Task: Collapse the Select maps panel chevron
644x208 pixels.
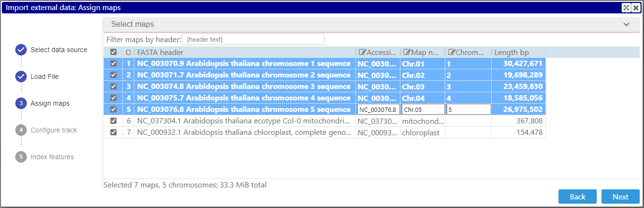Action: tap(626, 24)
